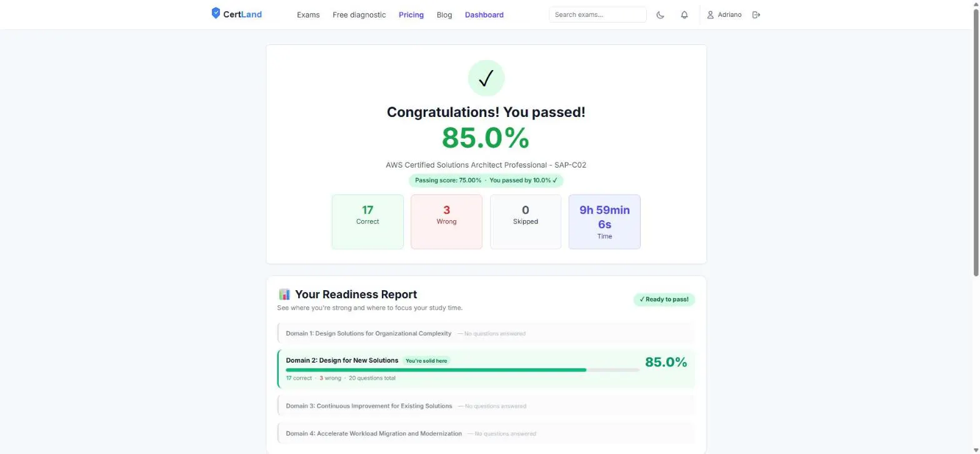Click the 3 Wrong stat card

tap(446, 222)
